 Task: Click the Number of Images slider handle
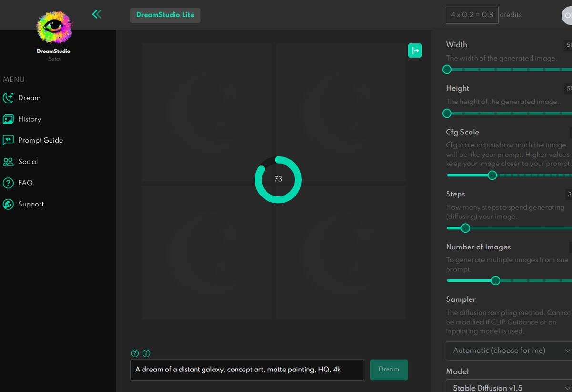tap(495, 280)
